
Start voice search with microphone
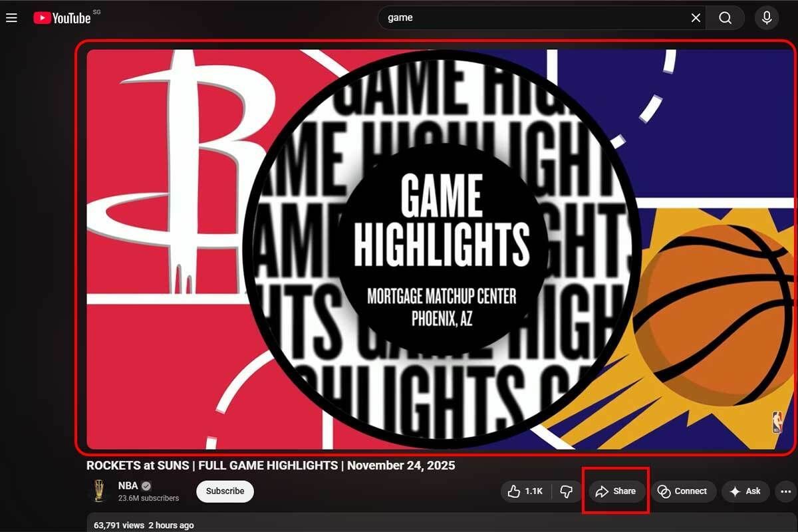[x=767, y=18]
